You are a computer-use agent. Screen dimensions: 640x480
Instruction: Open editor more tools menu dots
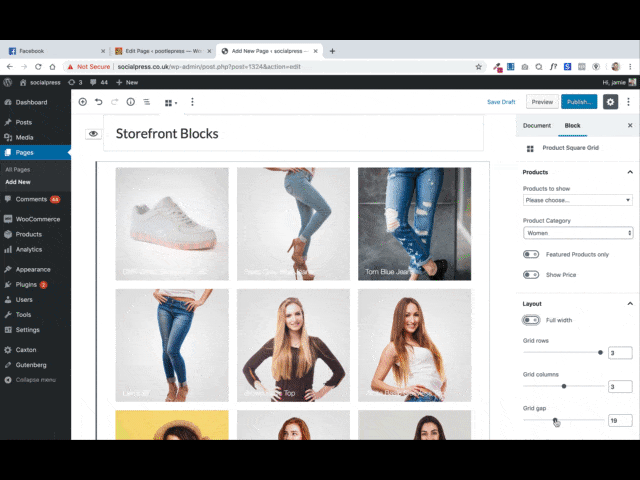[x=629, y=102]
